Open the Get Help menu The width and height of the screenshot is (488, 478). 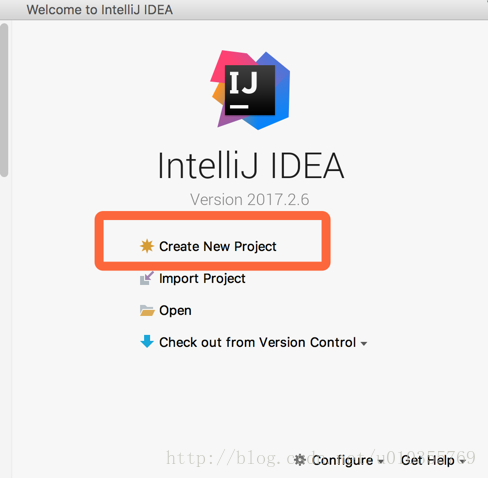pos(428,460)
